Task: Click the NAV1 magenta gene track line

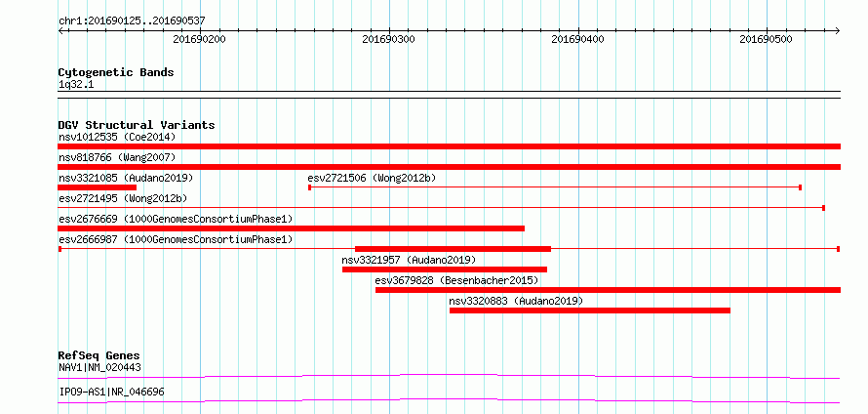Action: (449, 376)
